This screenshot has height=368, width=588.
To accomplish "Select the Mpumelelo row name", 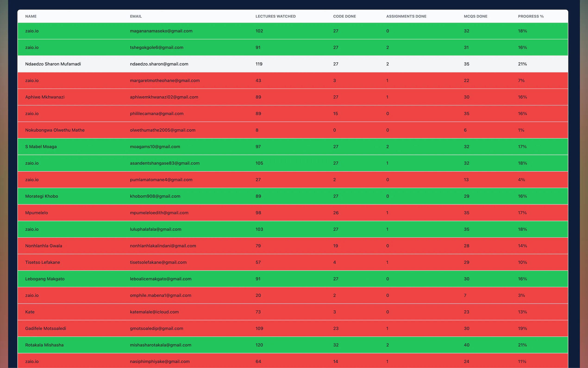I will click(37, 213).
